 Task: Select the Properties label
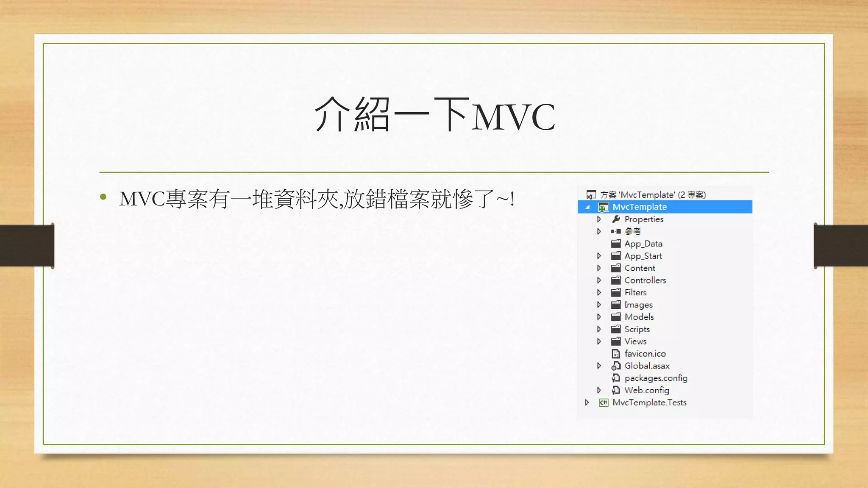[644, 219]
